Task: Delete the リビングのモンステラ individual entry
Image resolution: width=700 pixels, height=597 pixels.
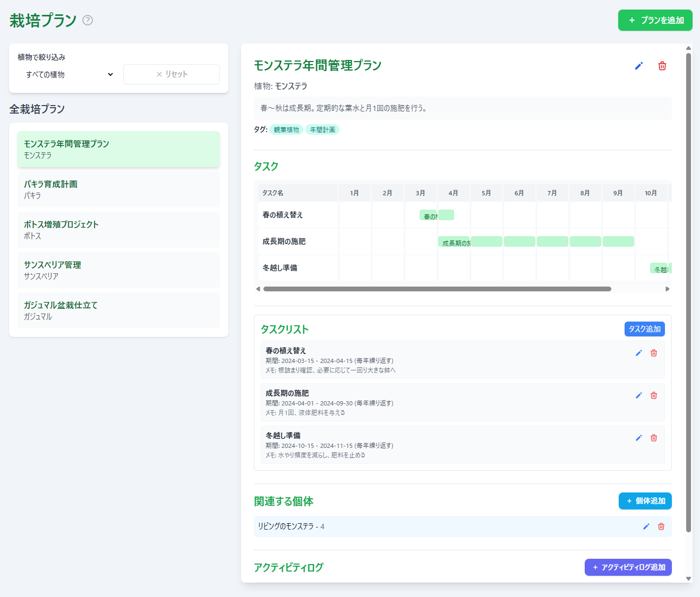Action: pyautogui.click(x=661, y=526)
